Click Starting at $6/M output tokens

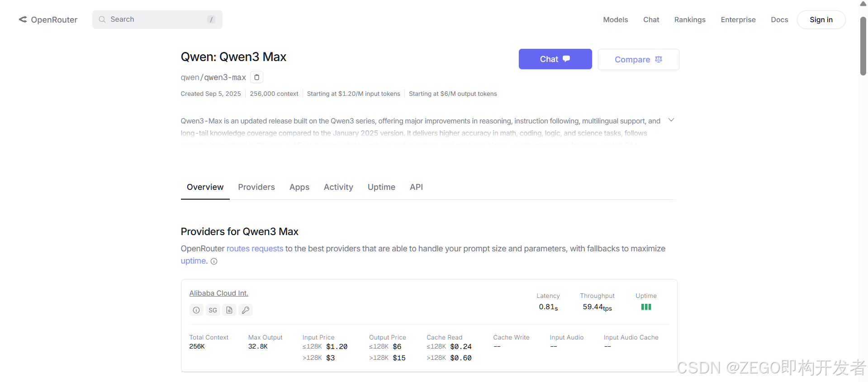(x=453, y=94)
